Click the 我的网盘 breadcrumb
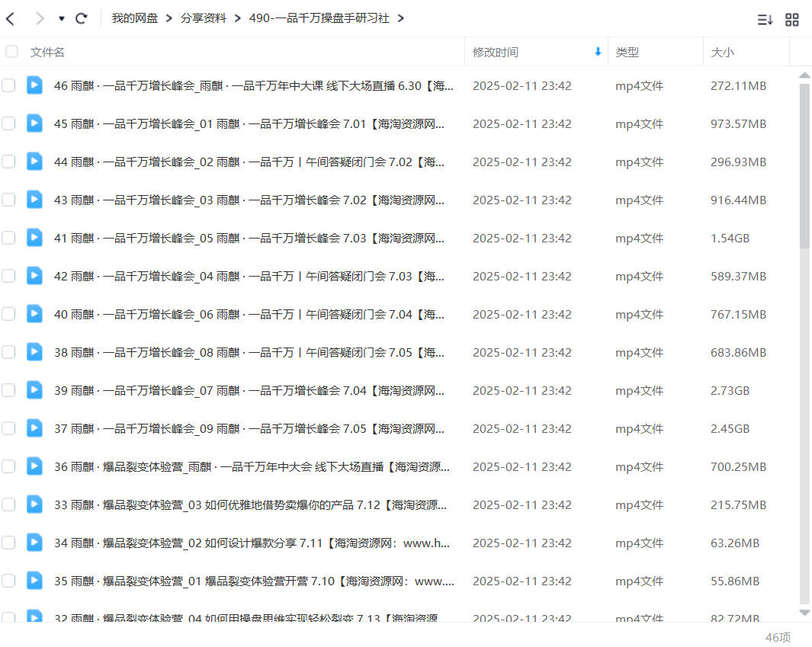This screenshot has width=812, height=647. (135, 18)
